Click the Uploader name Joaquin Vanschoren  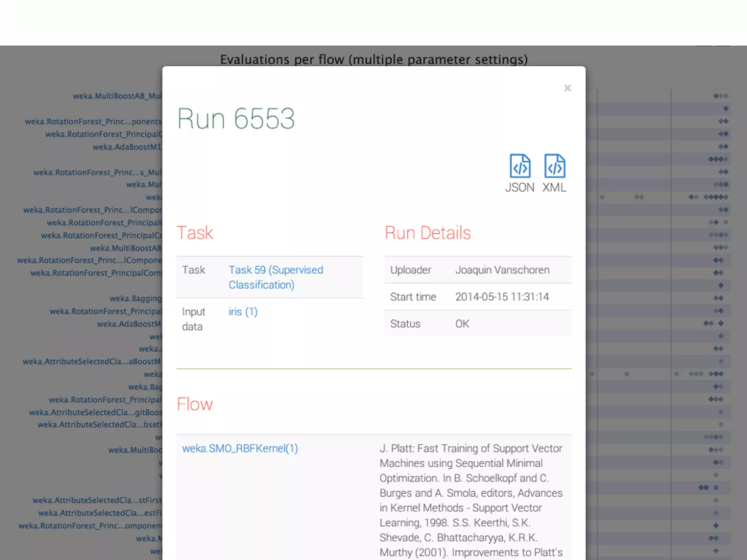(x=502, y=270)
